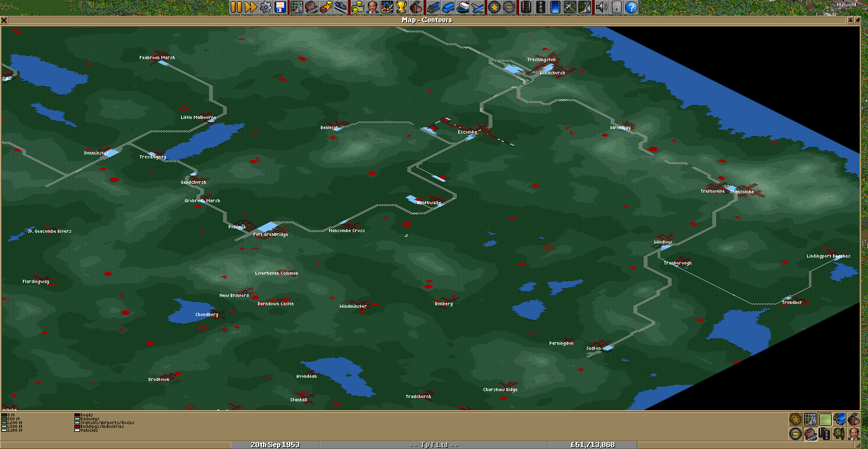Viewport: 868px width, 449px height.
Task: Open the save game disk menu
Action: (280, 8)
